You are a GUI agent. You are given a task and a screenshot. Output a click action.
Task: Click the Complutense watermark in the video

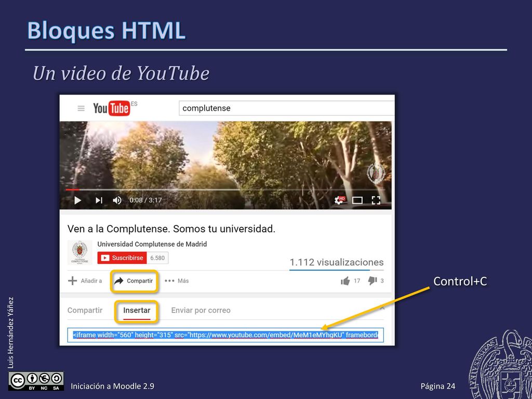click(x=376, y=174)
